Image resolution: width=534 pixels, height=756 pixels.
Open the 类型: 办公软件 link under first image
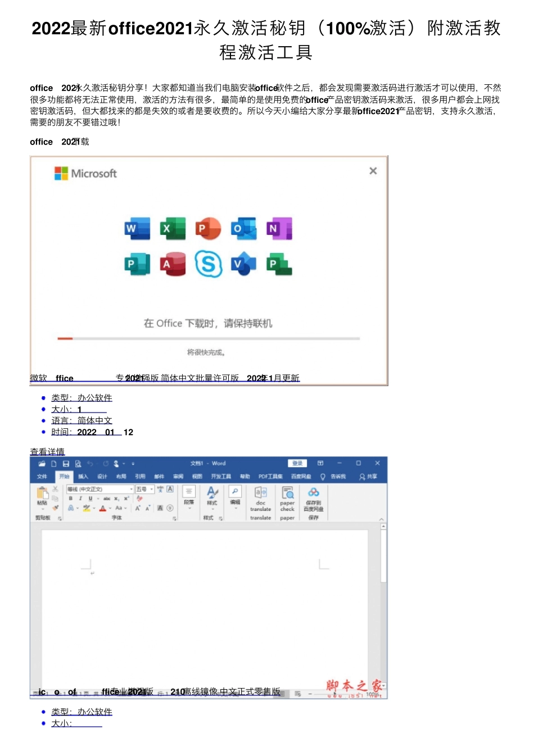(82, 398)
